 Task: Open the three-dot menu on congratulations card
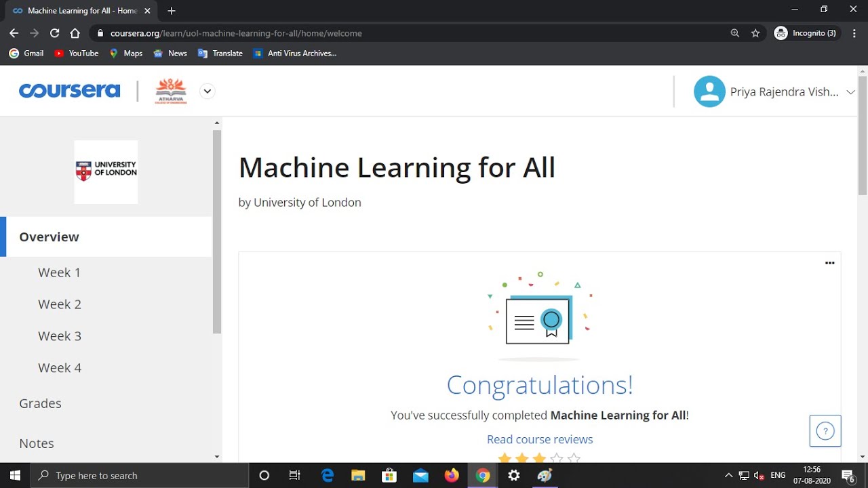(829, 263)
